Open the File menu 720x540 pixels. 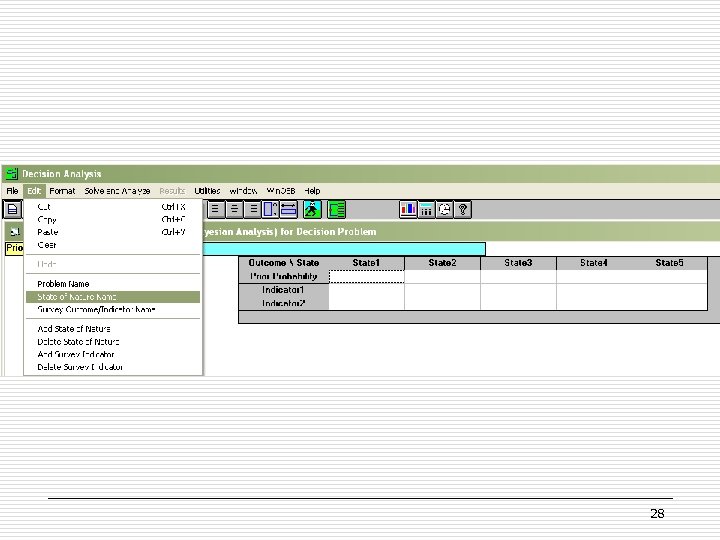point(12,191)
